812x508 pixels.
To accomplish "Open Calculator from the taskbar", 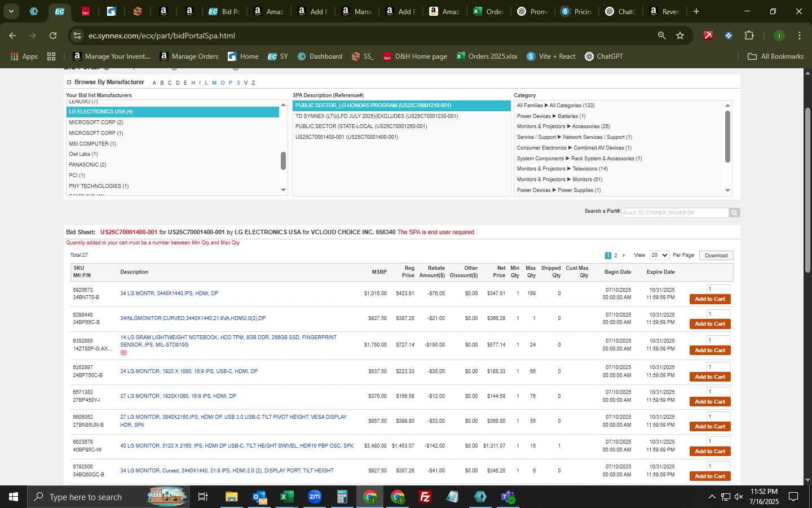I will coord(342,497).
